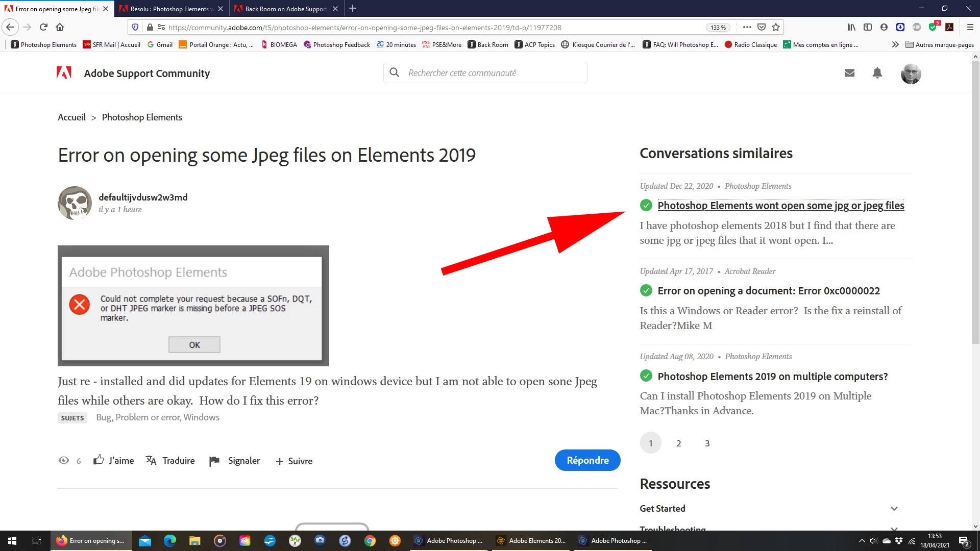Image resolution: width=980 pixels, height=551 pixels.
Task: Open the 'Photoshop Elements wont open some jpg' link
Action: 780,205
